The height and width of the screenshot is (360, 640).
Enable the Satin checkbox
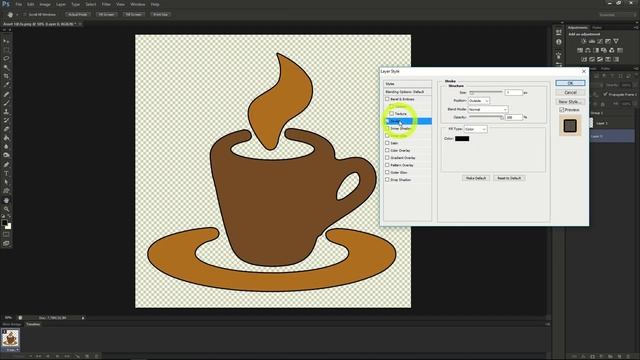click(x=387, y=143)
